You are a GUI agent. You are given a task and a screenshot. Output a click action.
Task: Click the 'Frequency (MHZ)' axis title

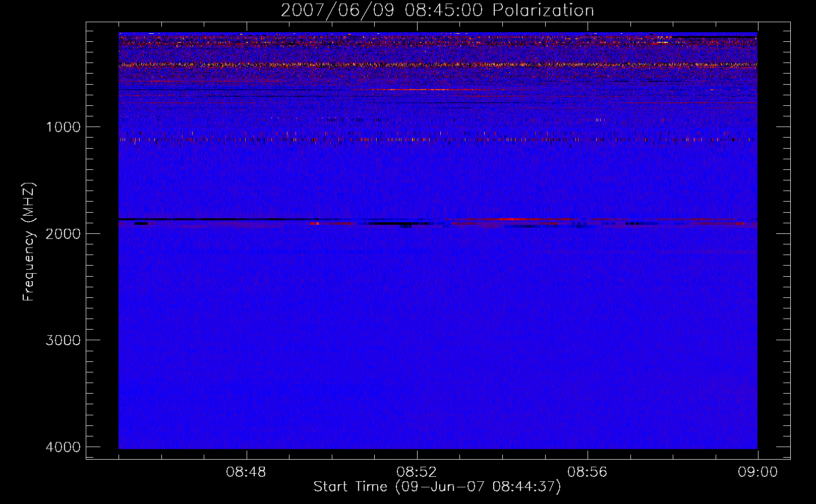click(29, 242)
